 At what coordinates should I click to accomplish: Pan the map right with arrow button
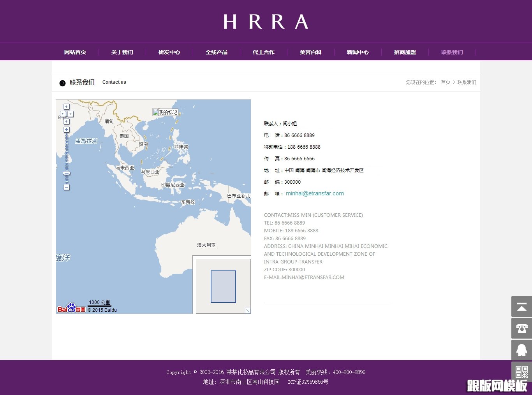click(x=70, y=114)
